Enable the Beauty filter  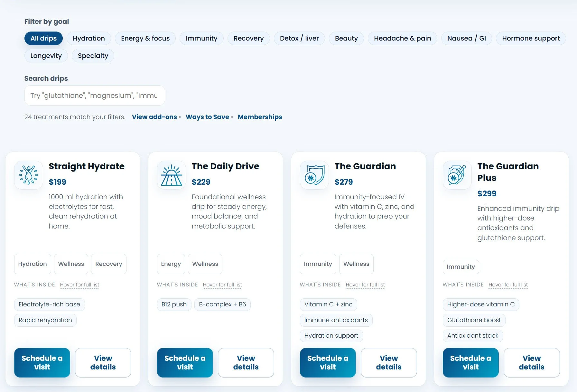point(346,38)
